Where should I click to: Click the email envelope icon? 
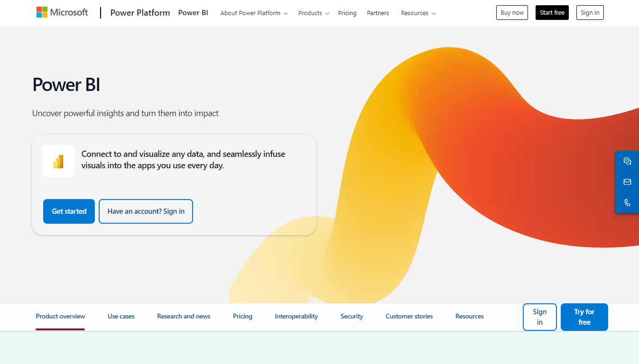pos(627,182)
